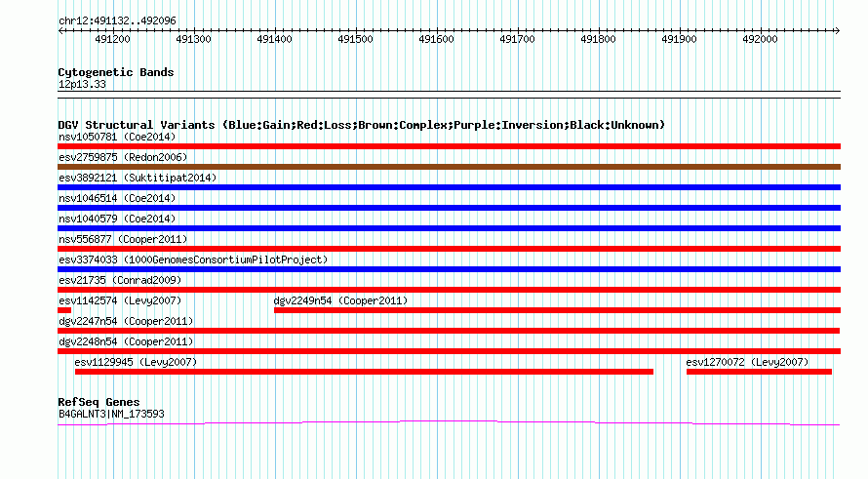Click the 491500 ruler position

tap(355, 39)
